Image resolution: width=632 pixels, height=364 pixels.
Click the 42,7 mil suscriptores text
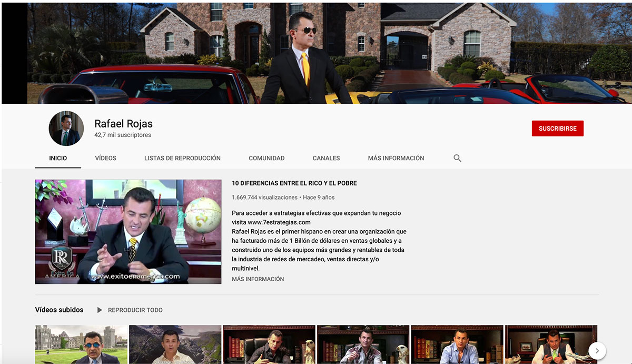(x=123, y=135)
